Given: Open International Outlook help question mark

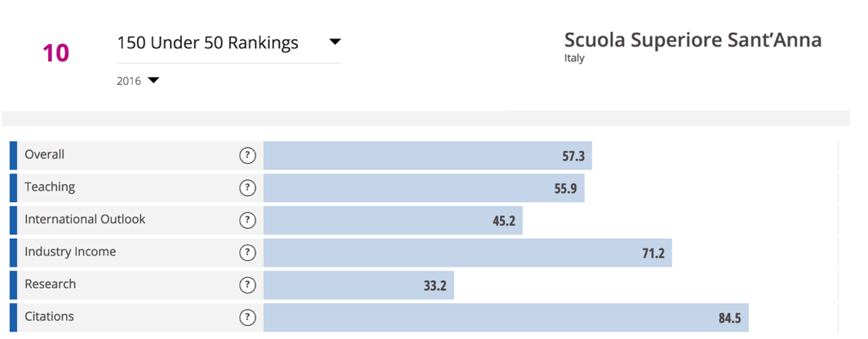Looking at the screenshot, I should click(x=247, y=220).
